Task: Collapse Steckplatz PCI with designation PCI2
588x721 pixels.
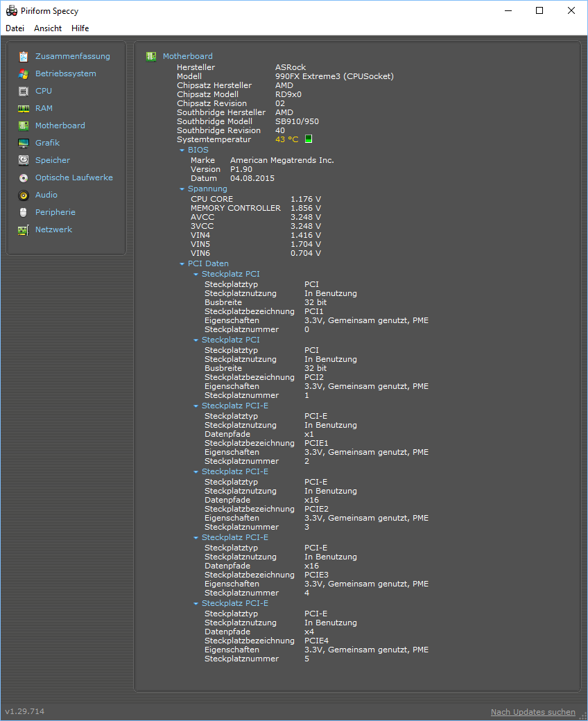Action: [x=196, y=340]
